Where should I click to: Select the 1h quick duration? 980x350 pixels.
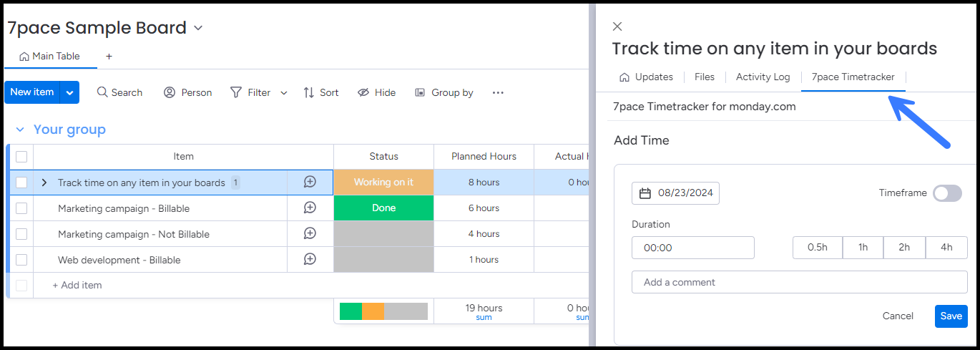863,248
